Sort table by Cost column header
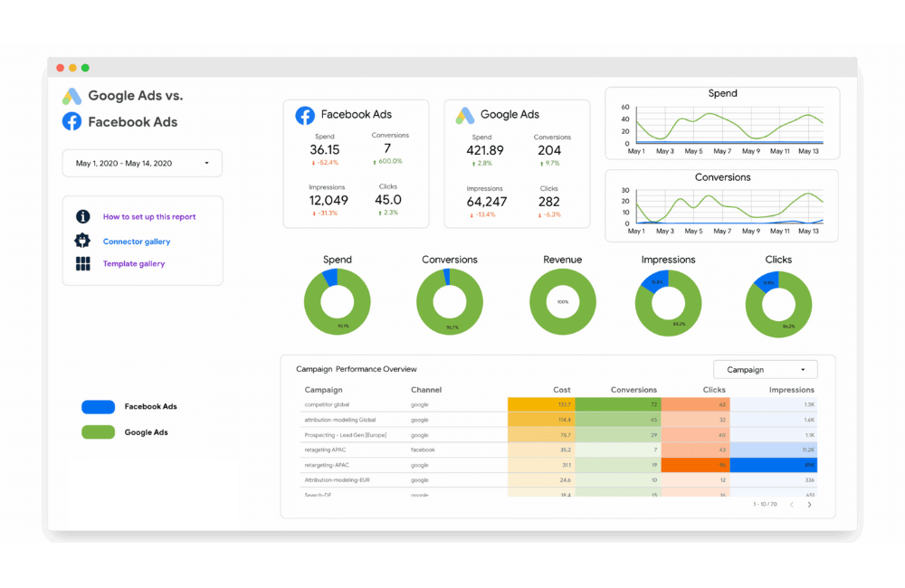The height and width of the screenshot is (588, 905). click(562, 390)
